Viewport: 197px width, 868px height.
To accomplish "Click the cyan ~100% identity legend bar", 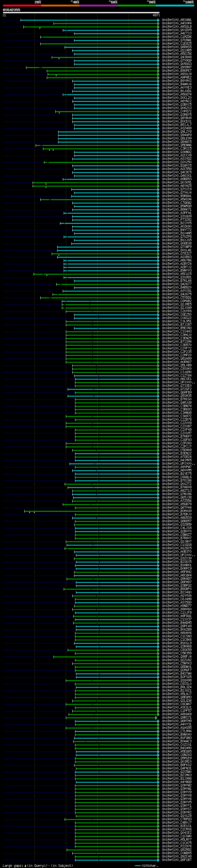I will [x=175, y=6].
